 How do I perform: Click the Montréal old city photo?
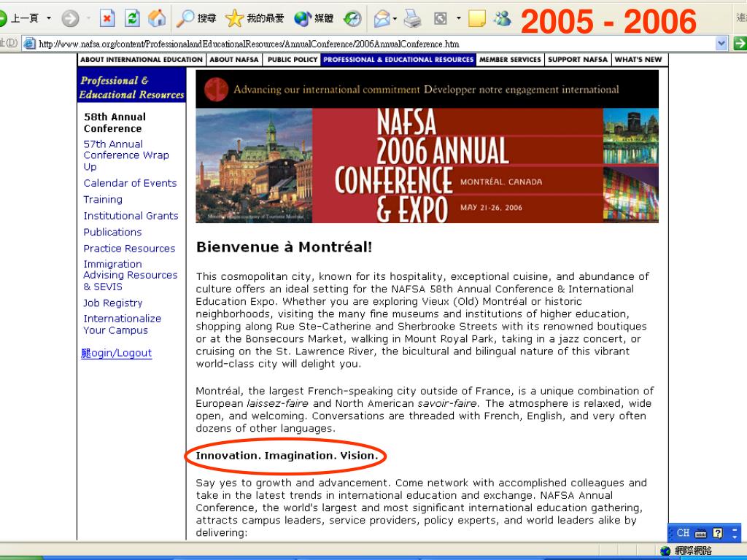(x=254, y=166)
